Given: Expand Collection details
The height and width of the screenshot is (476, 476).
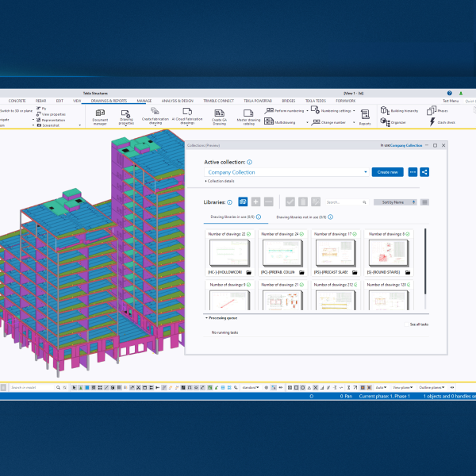Looking at the screenshot, I should pyautogui.click(x=220, y=181).
